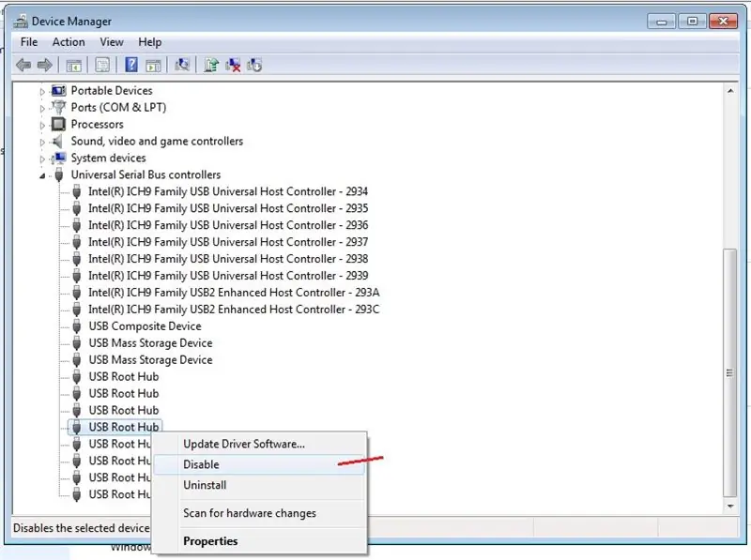Select the 'Universal Host Controller - 2935' row
The width and height of the screenshot is (751, 560).
[x=228, y=208]
